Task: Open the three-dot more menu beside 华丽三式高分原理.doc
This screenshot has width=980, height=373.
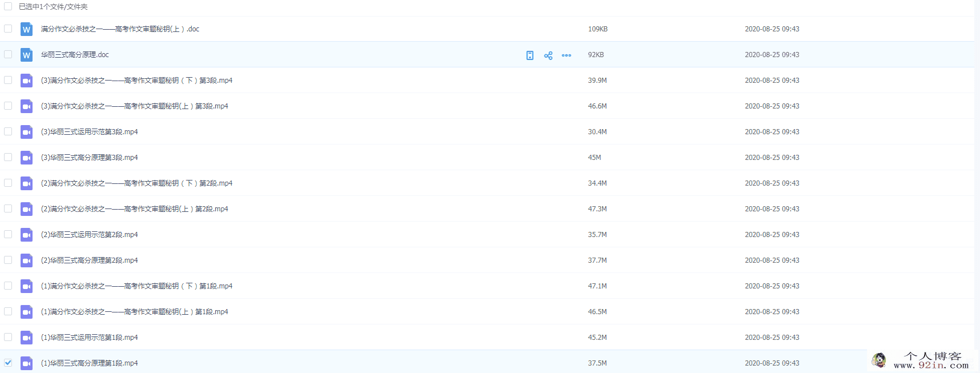Action: [566, 55]
